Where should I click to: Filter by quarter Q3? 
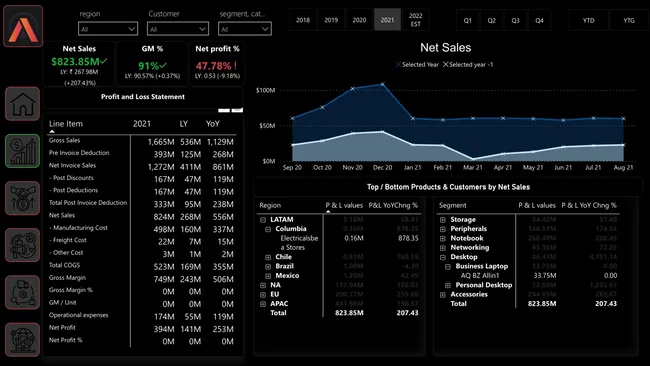[515, 20]
